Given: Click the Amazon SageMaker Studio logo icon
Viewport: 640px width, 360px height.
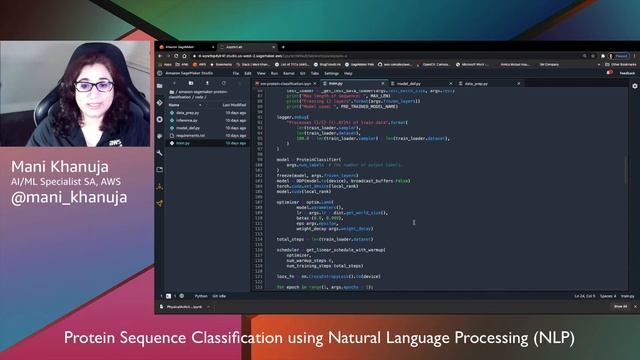Looking at the screenshot, I should (x=160, y=73).
